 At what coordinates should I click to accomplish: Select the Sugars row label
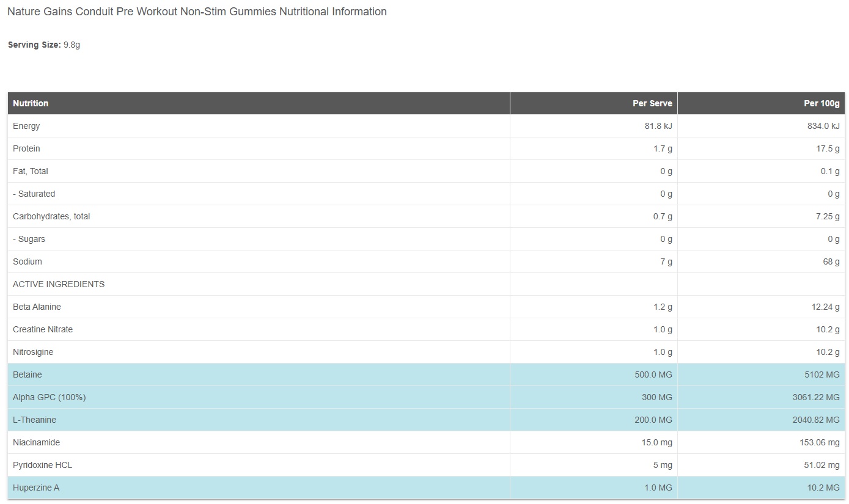click(29, 239)
